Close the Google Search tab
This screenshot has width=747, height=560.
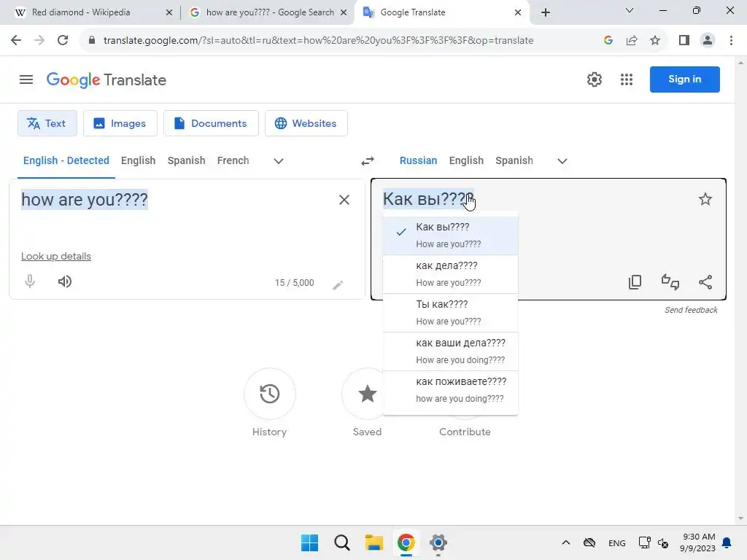click(x=343, y=12)
